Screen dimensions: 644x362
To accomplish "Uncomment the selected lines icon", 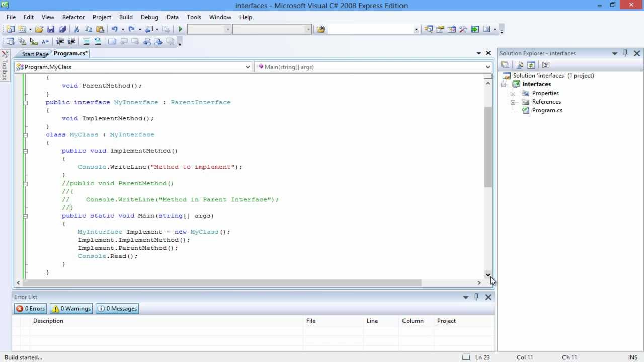I will point(98,42).
